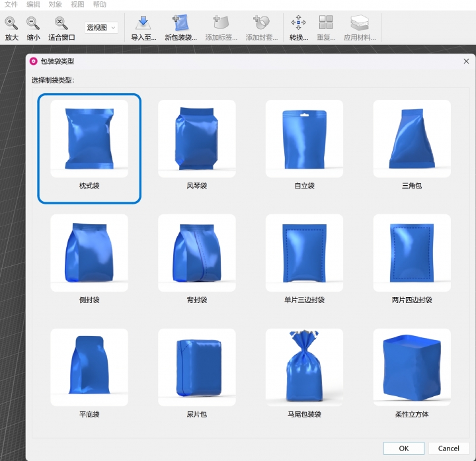Click the 适合窗口 fit window icon
This screenshot has width=476, height=461.
click(x=61, y=24)
